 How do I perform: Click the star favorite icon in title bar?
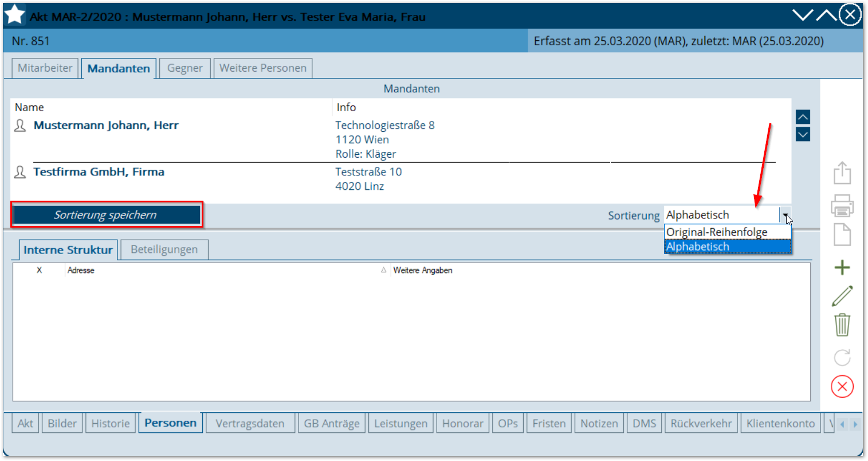(x=14, y=14)
